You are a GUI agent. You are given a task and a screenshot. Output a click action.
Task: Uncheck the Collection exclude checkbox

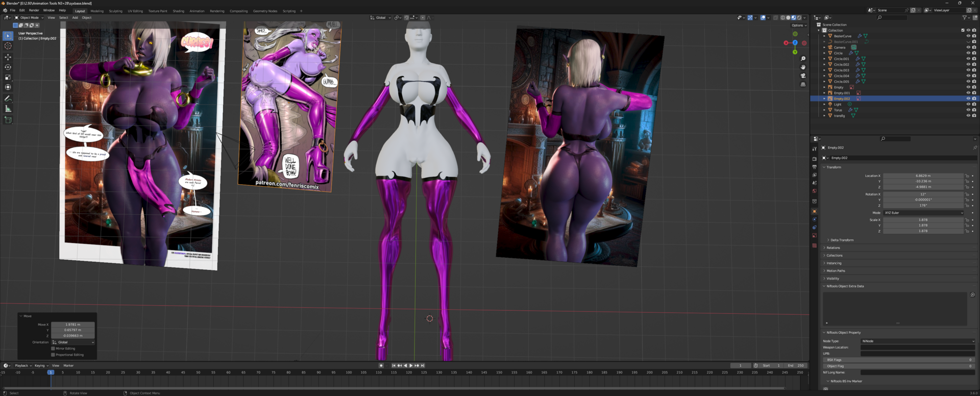point(963,30)
